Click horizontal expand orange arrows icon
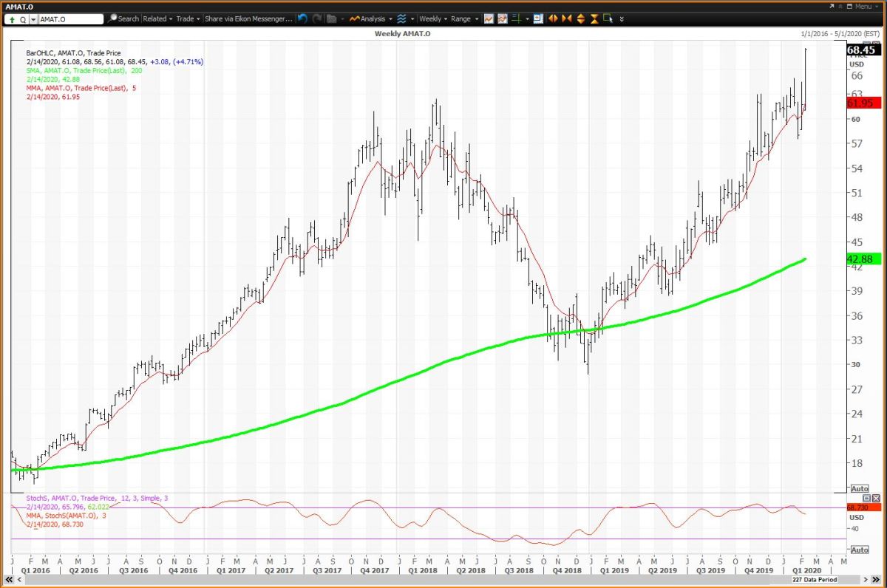 pos(553,18)
